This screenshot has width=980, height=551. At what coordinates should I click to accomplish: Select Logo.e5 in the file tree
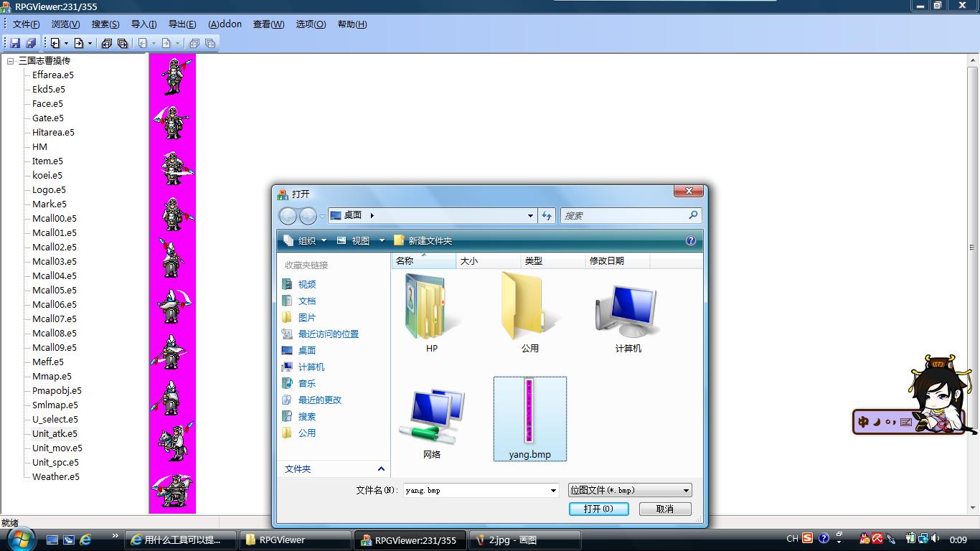coord(49,189)
